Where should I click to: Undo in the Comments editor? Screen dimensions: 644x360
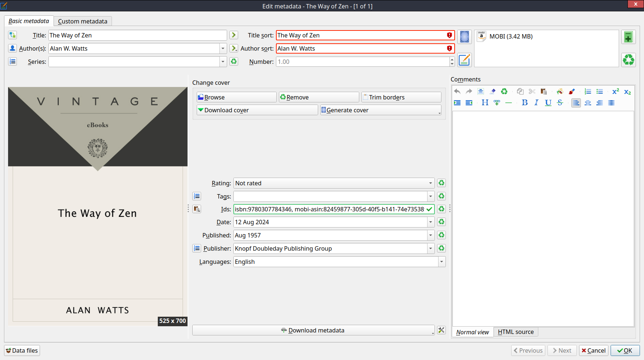(457, 92)
